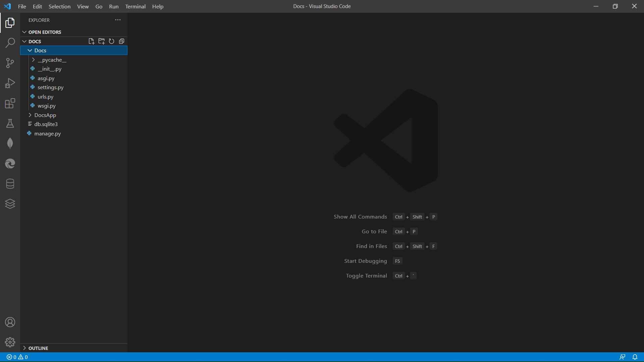Open the MongoDB leaf view
The width and height of the screenshot is (644, 362).
click(10, 143)
